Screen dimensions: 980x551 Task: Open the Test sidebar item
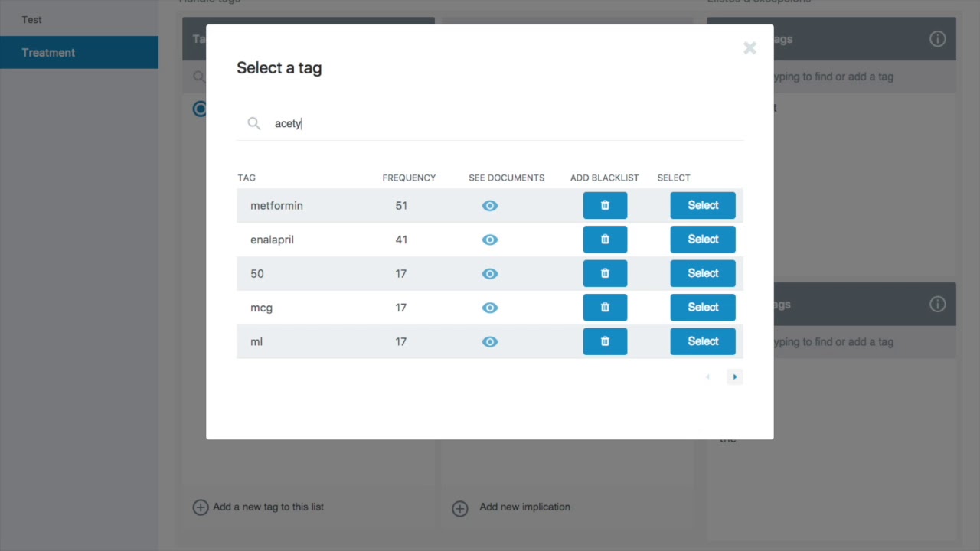click(x=32, y=19)
